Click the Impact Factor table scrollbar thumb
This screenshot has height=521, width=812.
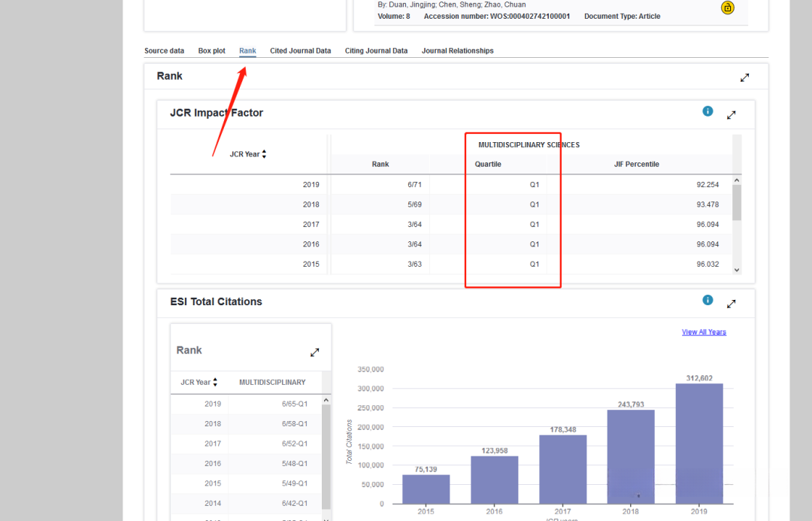coord(737,202)
